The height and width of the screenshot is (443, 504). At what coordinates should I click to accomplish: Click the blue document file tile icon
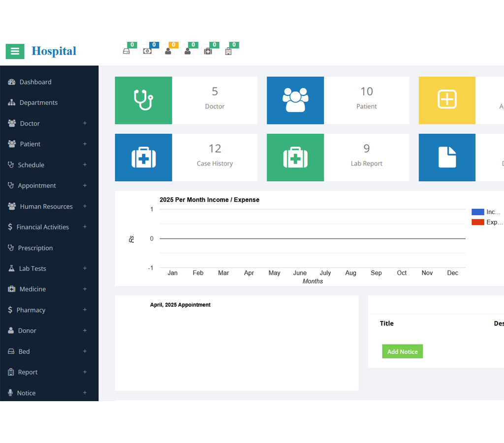point(447,158)
